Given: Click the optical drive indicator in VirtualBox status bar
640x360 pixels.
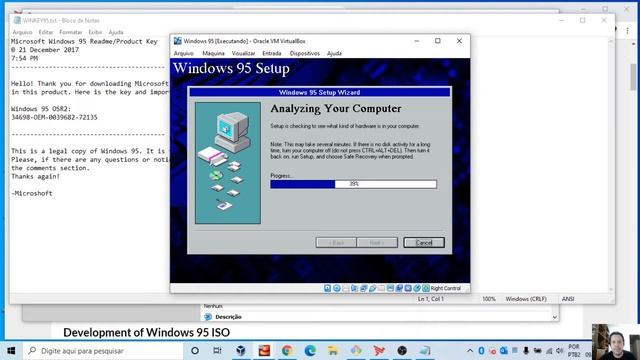Looking at the screenshot, I should [x=337, y=288].
